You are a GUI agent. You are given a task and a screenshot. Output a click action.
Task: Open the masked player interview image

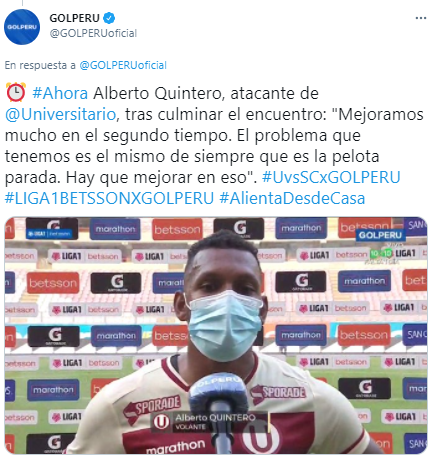(216, 335)
